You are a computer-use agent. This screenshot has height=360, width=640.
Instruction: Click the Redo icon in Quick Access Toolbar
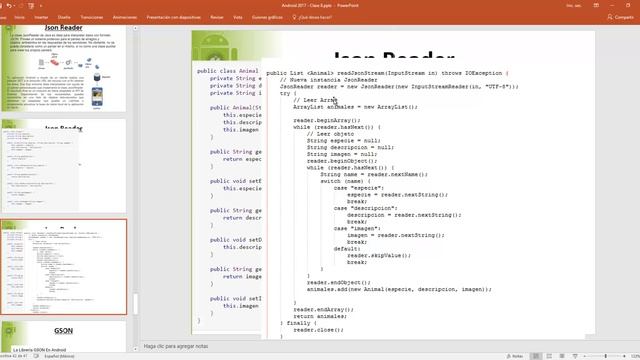[20, 6]
